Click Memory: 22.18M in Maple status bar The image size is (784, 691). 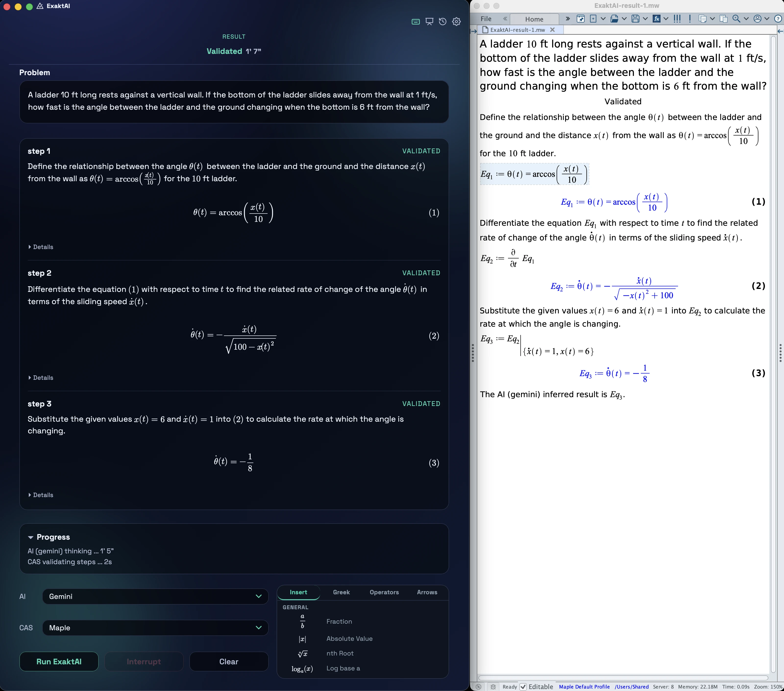tap(698, 687)
